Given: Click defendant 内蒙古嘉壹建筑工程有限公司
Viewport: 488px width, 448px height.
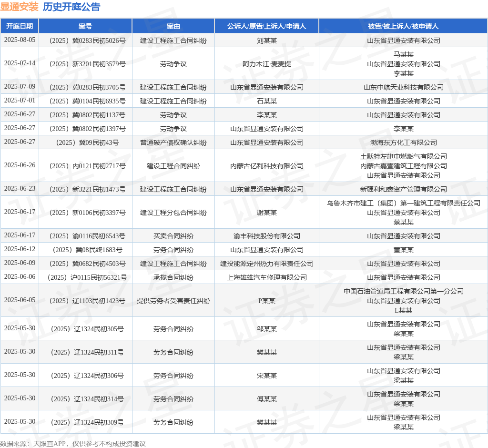Looking at the screenshot, I should coord(403,166).
